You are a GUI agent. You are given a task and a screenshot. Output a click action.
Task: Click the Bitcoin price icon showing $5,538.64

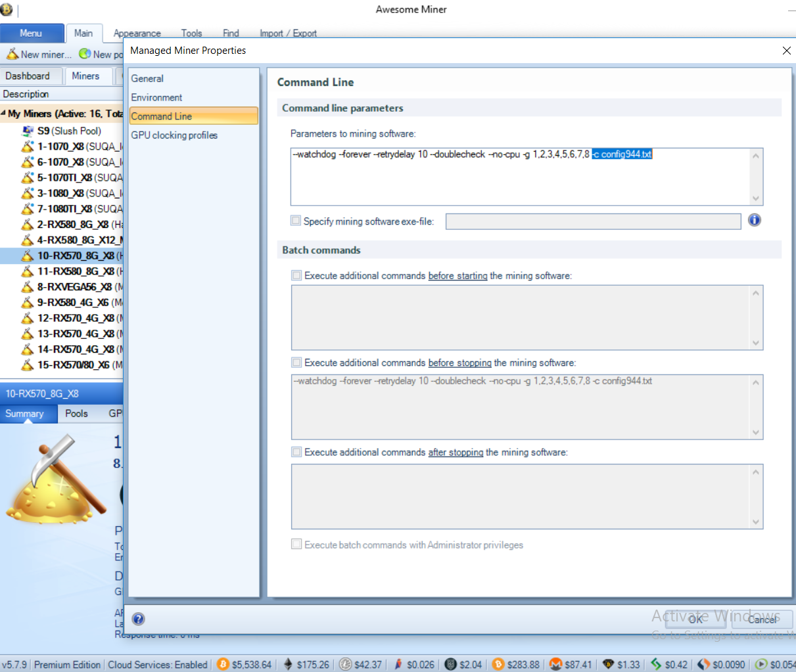pos(223,664)
